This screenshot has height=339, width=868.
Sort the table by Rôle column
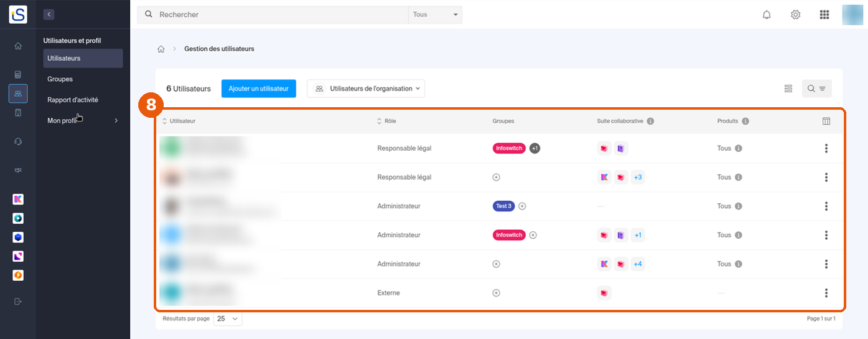(x=387, y=121)
